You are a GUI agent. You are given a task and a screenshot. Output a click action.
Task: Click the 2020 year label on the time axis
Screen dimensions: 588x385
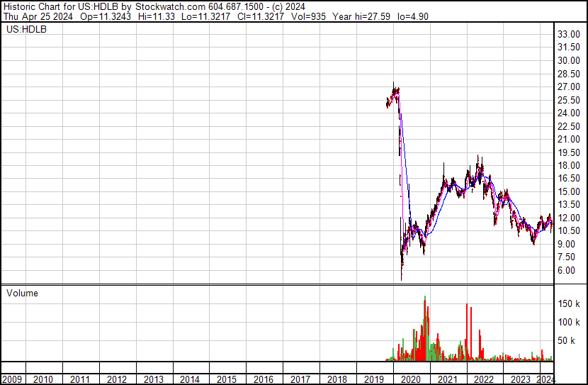pos(410,379)
